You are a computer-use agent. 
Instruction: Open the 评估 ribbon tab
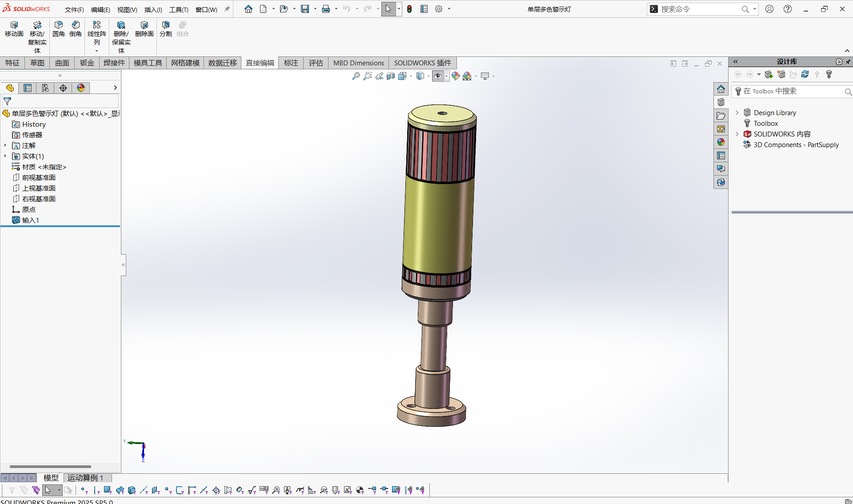316,63
